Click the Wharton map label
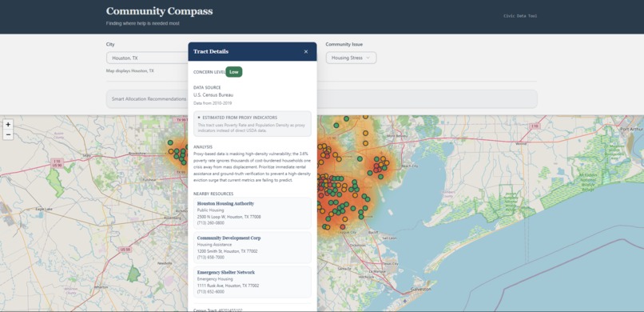 (x=101, y=287)
